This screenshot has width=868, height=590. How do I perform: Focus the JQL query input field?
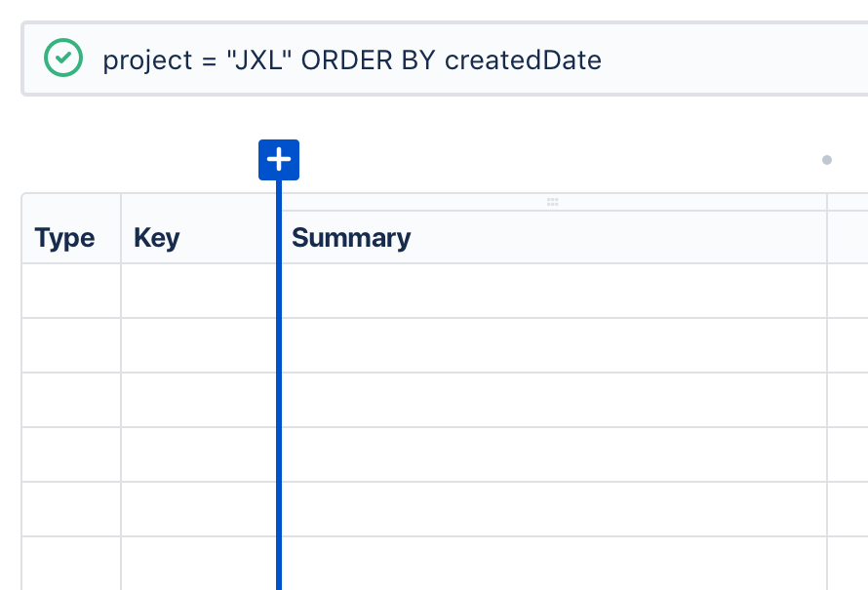(x=445, y=59)
